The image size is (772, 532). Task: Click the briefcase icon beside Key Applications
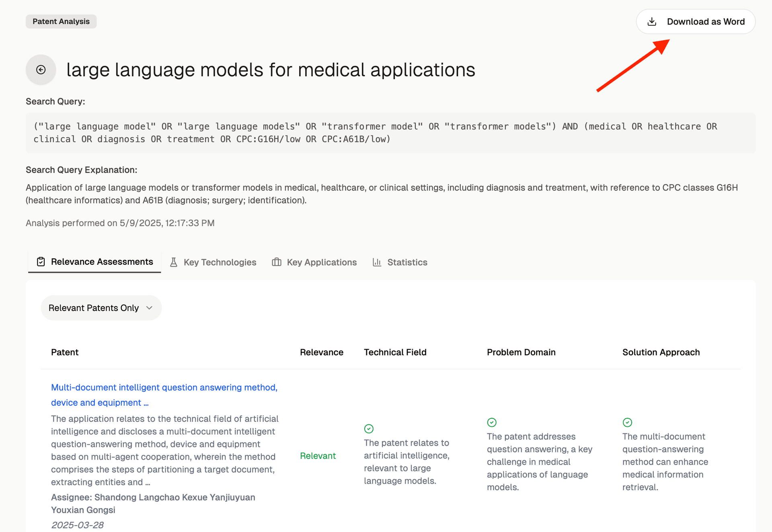tap(276, 262)
